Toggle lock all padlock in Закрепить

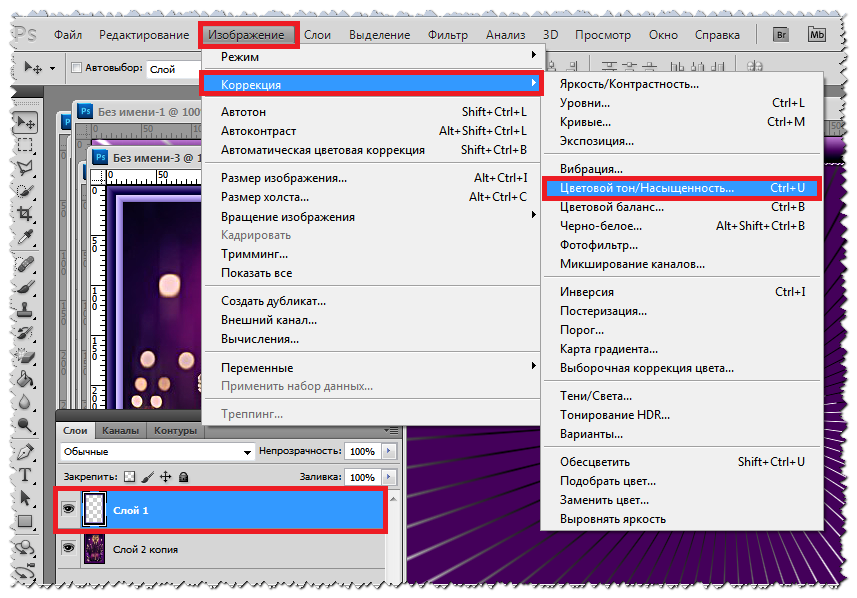point(184,477)
